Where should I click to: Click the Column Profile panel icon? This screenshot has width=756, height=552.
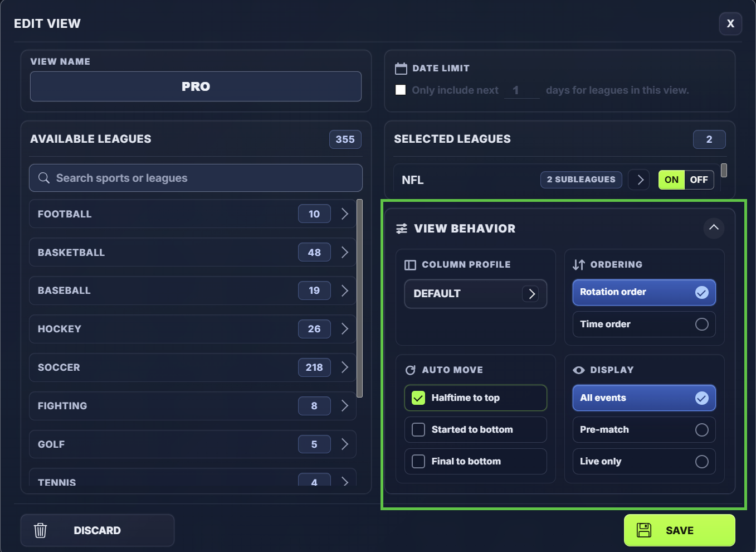[410, 265]
